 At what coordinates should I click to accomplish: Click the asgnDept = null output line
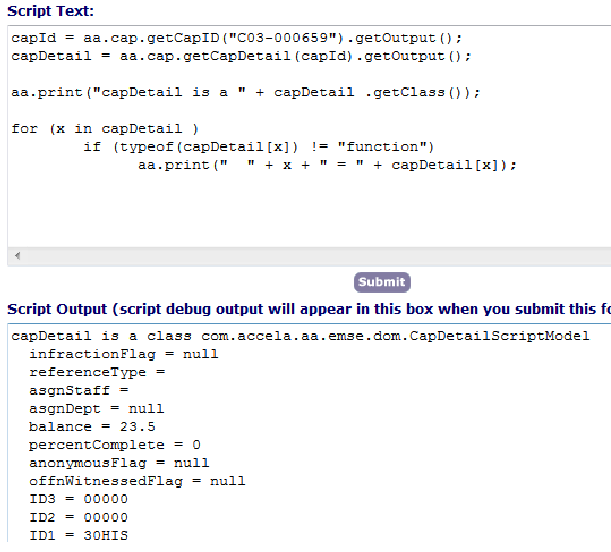pyautogui.click(x=96, y=408)
